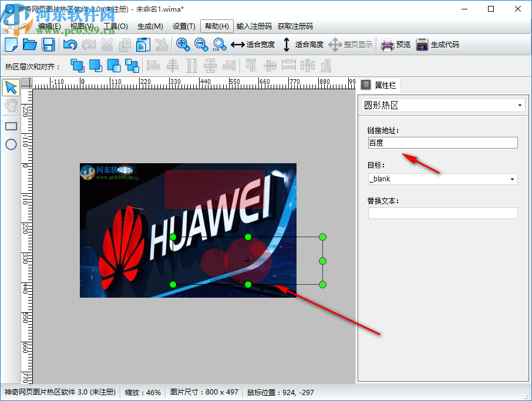This screenshot has width=532, height=401.
Task: Save the project with the disk icon
Action: (48, 44)
